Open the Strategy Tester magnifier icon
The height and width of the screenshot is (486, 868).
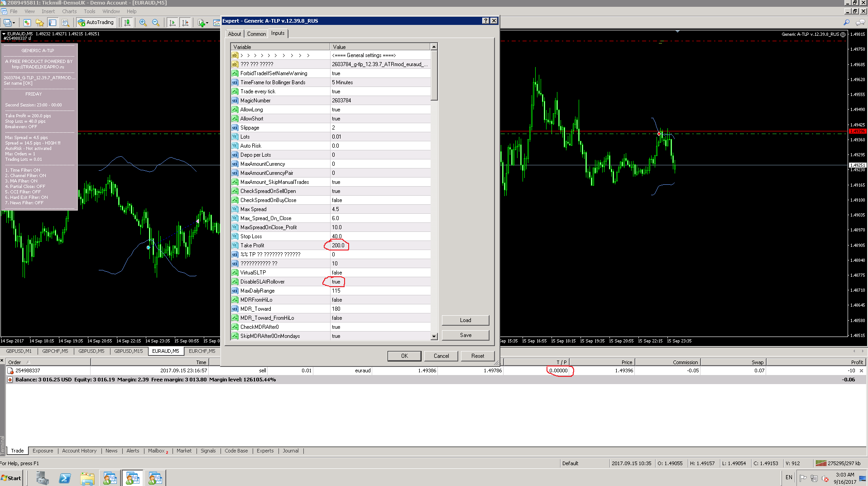click(x=65, y=22)
